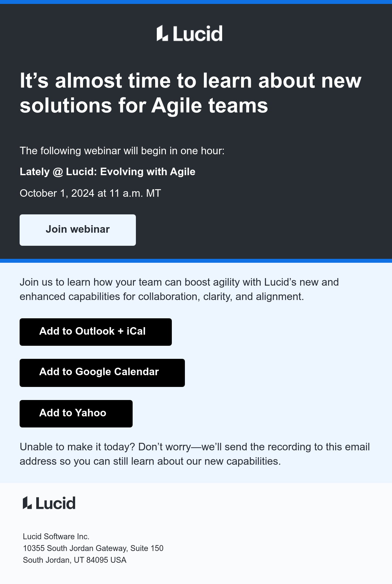
Task: Click the 'webinar will begin in one hour' line
Action: click(122, 151)
